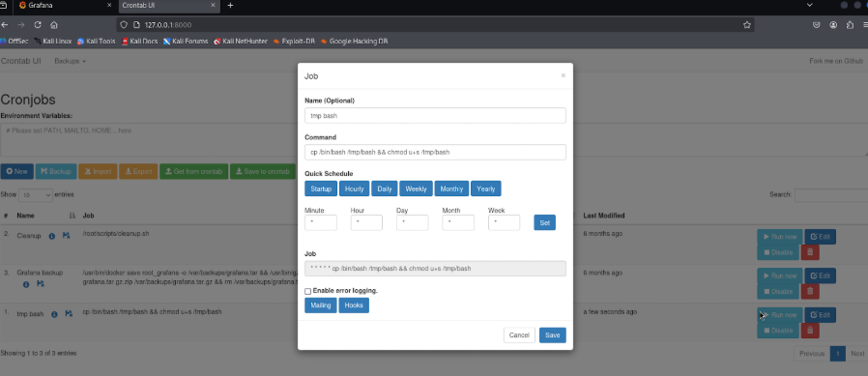
Task: Edit the Name (Optional) field
Action: click(x=435, y=115)
